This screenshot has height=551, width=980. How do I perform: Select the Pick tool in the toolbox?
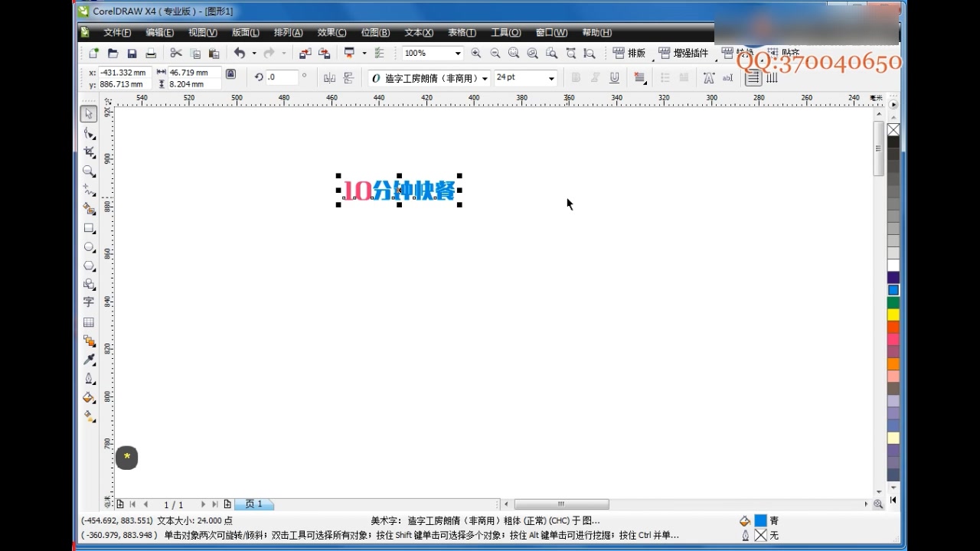click(x=89, y=114)
